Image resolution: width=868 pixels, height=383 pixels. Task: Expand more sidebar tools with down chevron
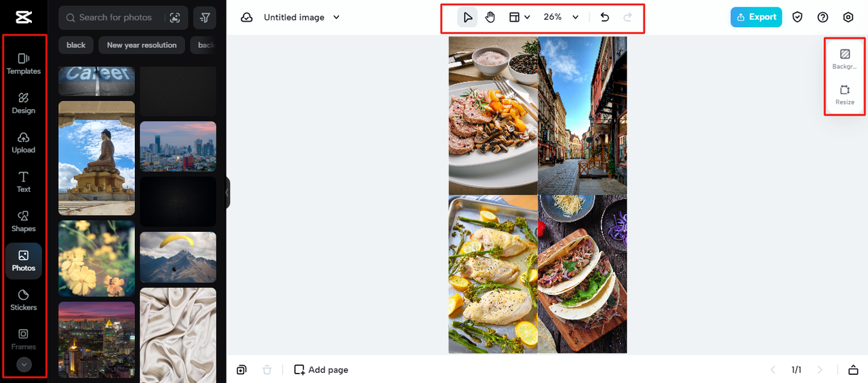click(24, 365)
